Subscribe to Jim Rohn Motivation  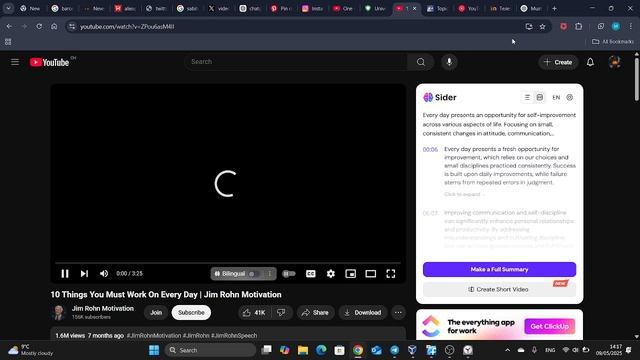[191, 313]
